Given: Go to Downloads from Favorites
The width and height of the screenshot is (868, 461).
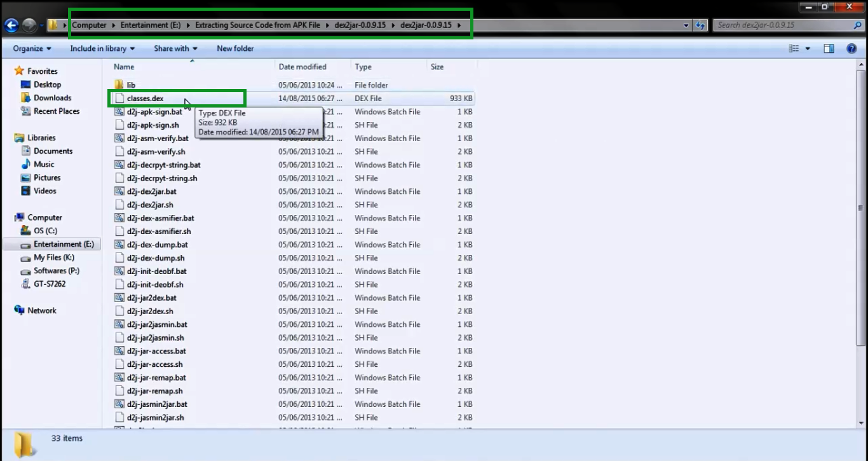Looking at the screenshot, I should pos(52,97).
